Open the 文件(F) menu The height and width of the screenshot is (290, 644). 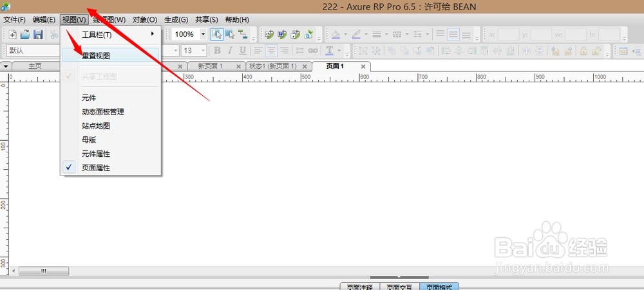14,20
